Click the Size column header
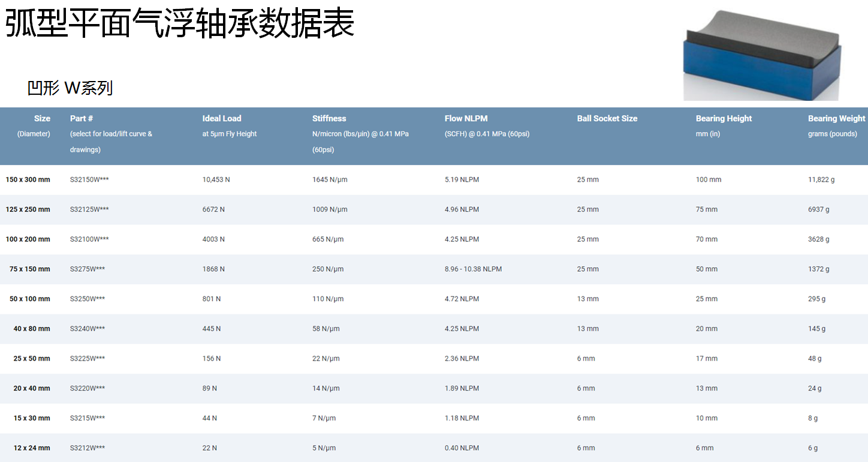Screen dimensions: 868x462 [x=42, y=119]
